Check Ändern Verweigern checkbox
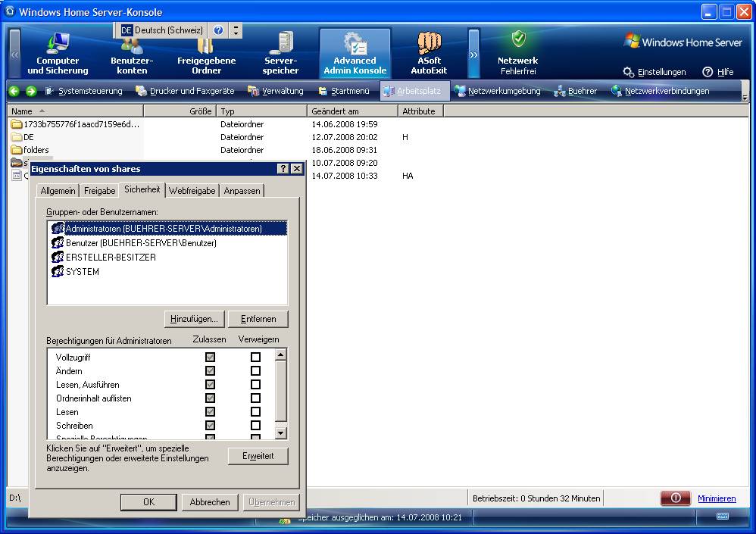 coord(255,370)
